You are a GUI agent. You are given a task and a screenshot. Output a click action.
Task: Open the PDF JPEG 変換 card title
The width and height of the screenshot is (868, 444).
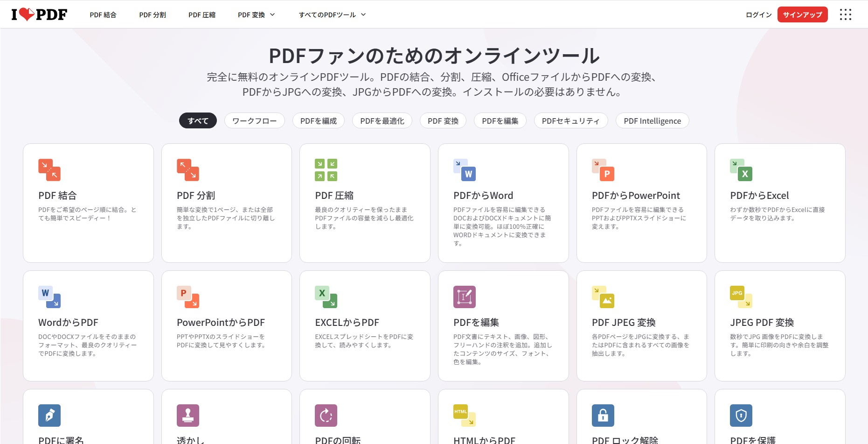624,323
